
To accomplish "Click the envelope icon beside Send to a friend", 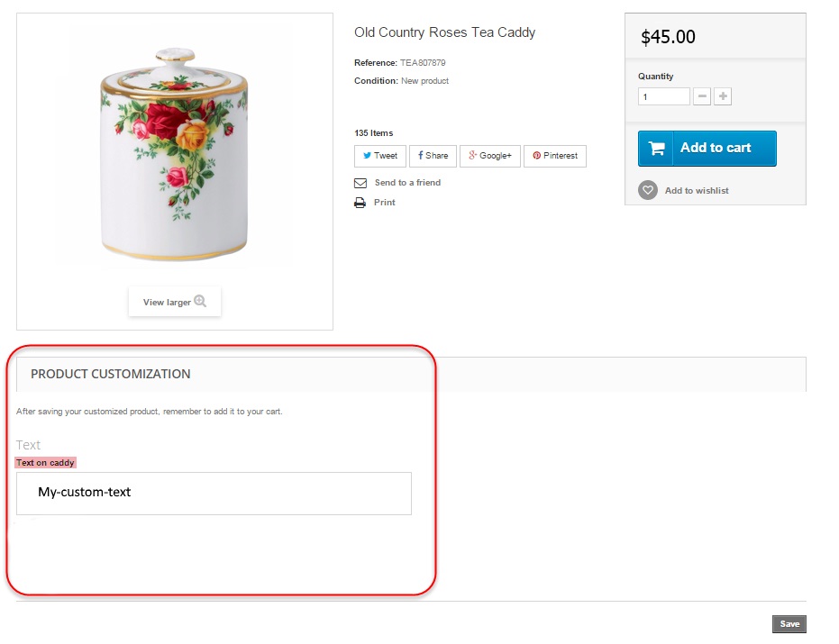I will (360, 183).
